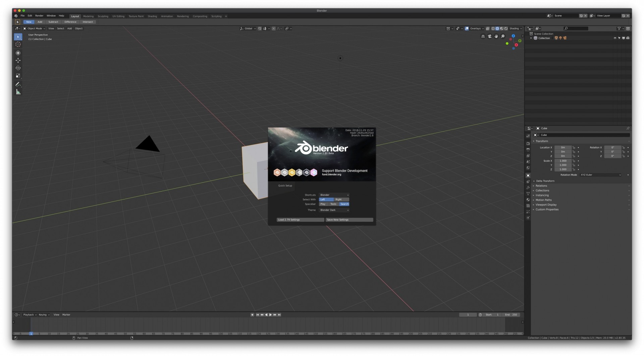The width and height of the screenshot is (644, 356).
Task: Open the Shortcuts Blender dropdown
Action: [x=334, y=195]
